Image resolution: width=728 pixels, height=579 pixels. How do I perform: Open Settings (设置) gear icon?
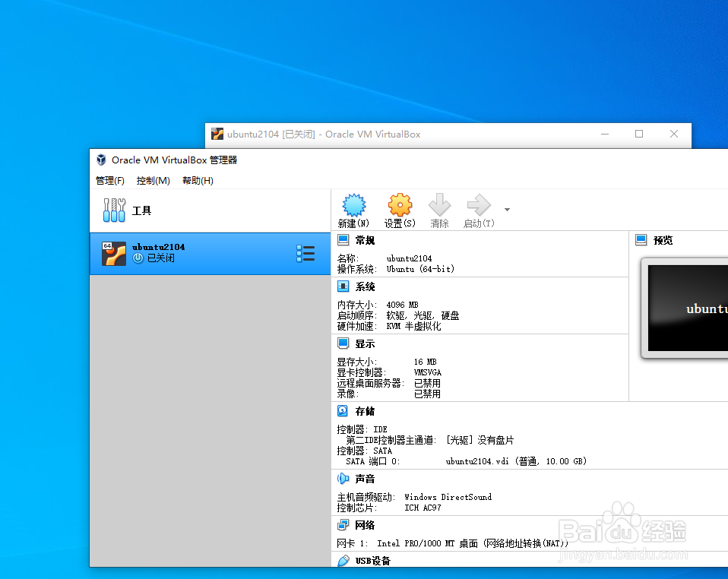coord(400,205)
